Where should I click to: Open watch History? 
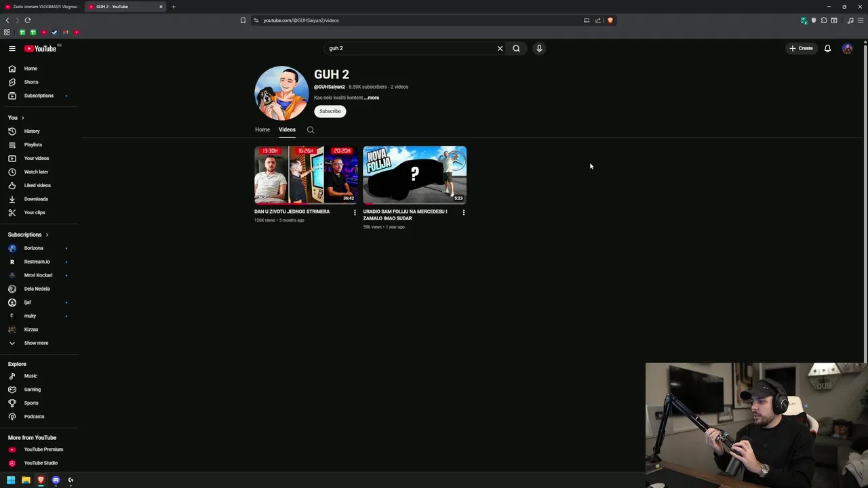coord(39,131)
